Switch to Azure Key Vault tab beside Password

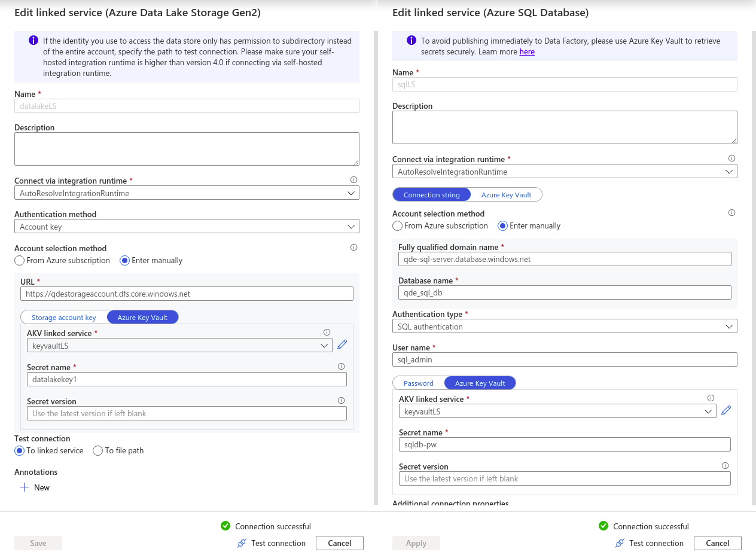[480, 383]
